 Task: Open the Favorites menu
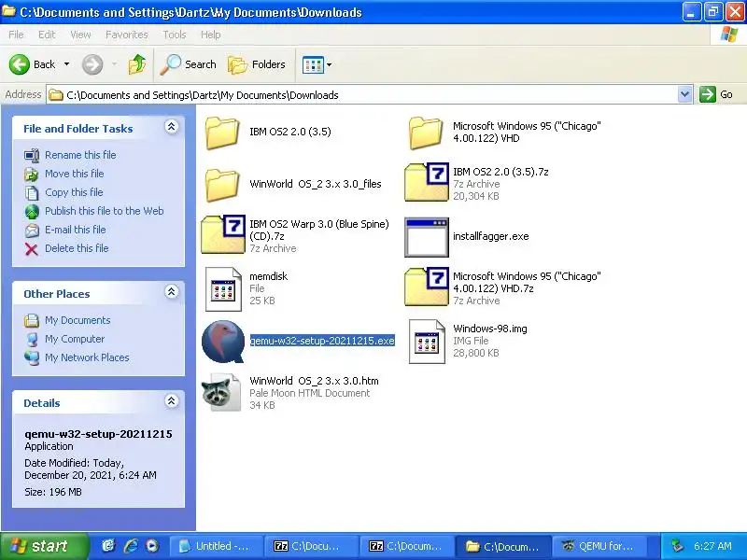[126, 35]
